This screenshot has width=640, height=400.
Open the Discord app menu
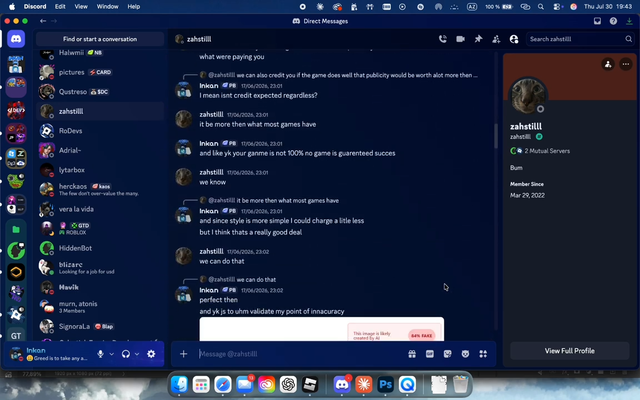click(35, 7)
